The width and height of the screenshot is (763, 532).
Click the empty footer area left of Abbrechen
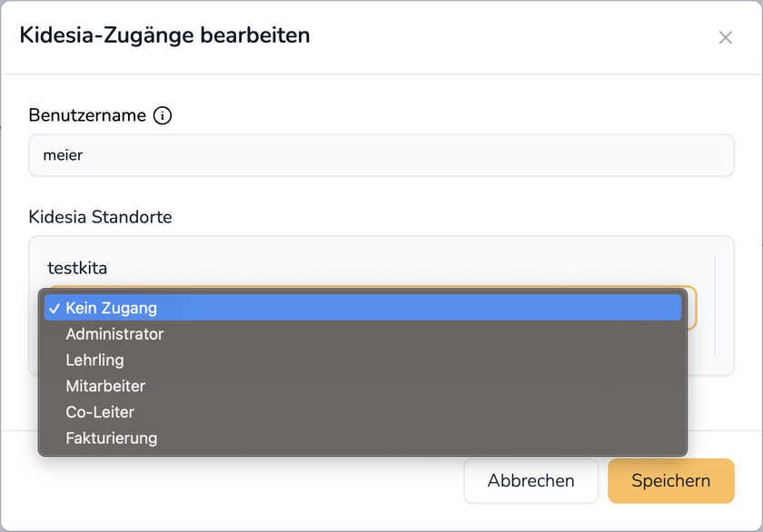(236, 480)
